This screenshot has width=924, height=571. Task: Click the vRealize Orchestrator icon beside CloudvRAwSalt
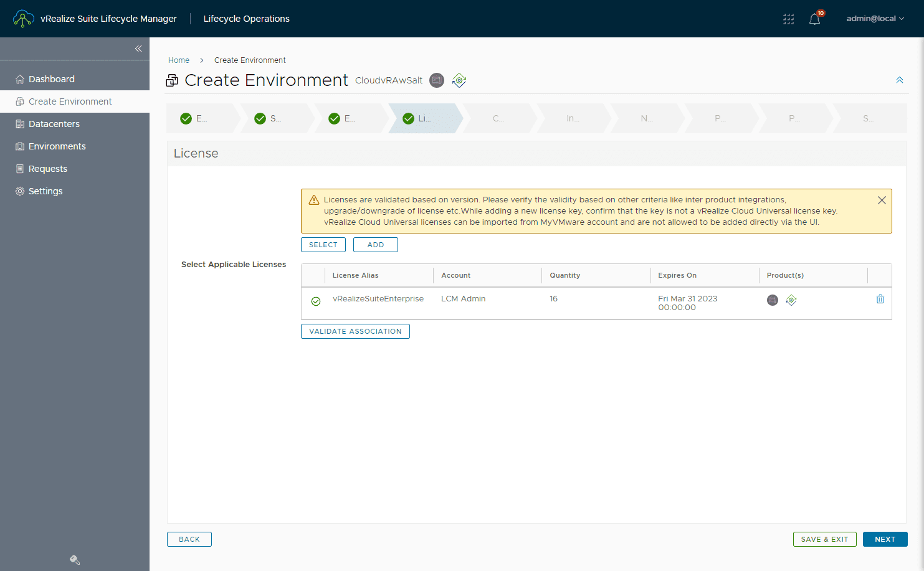[x=459, y=80]
